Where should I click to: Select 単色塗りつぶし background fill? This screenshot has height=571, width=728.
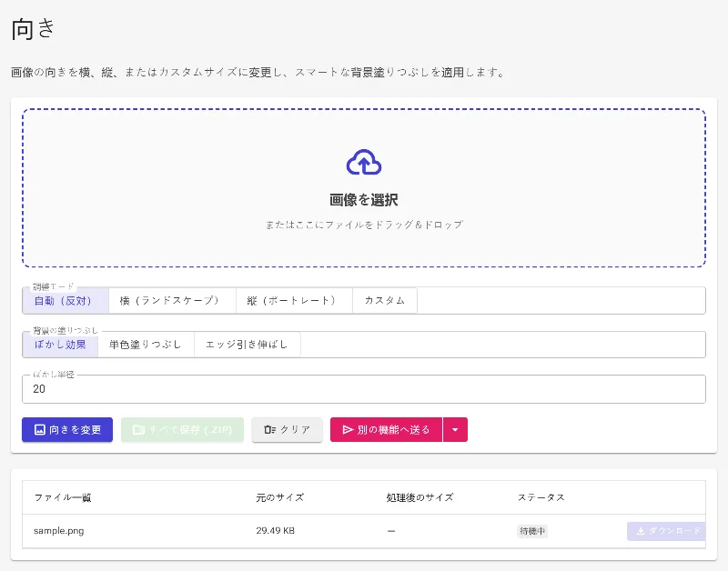[x=146, y=345]
